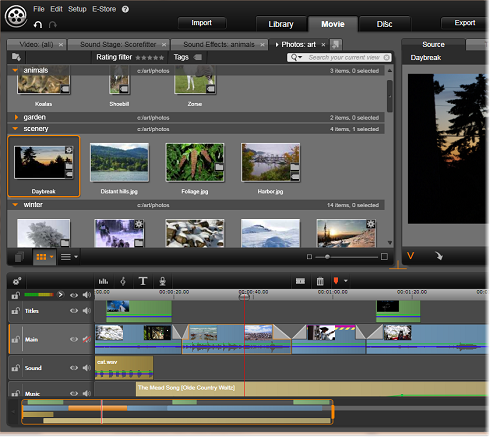Expand the Photos: art tab arrow

277,44
